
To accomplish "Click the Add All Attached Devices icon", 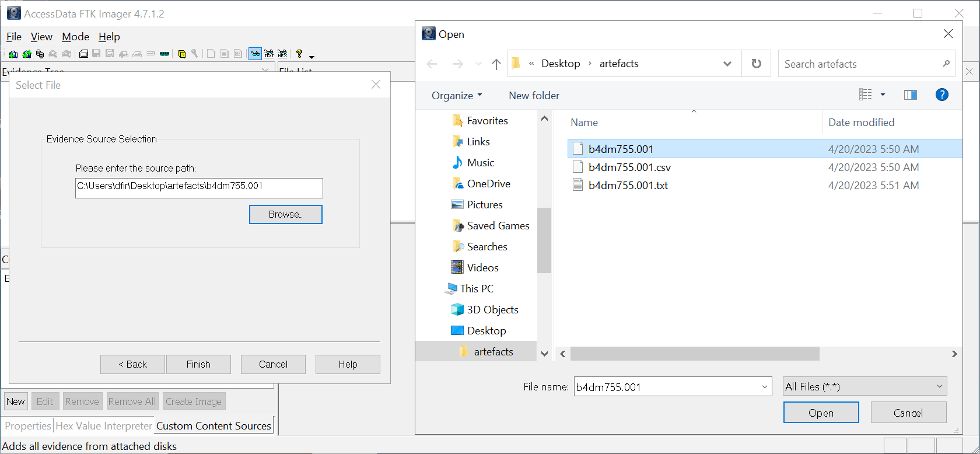I will coord(26,54).
